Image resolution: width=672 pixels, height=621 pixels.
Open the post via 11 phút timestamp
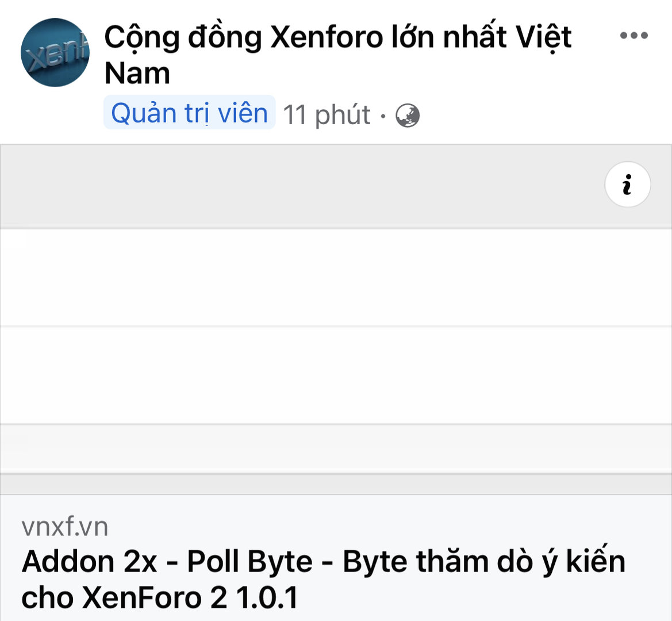tap(327, 114)
